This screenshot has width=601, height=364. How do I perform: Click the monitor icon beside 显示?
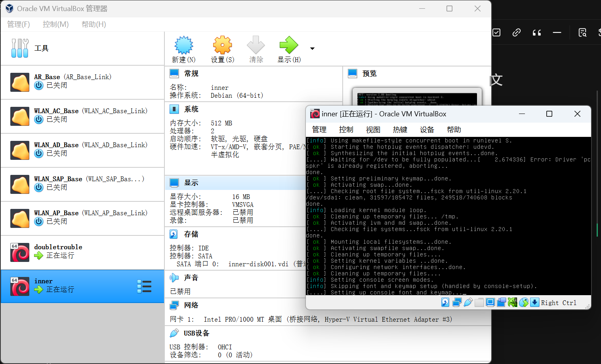[x=174, y=183]
